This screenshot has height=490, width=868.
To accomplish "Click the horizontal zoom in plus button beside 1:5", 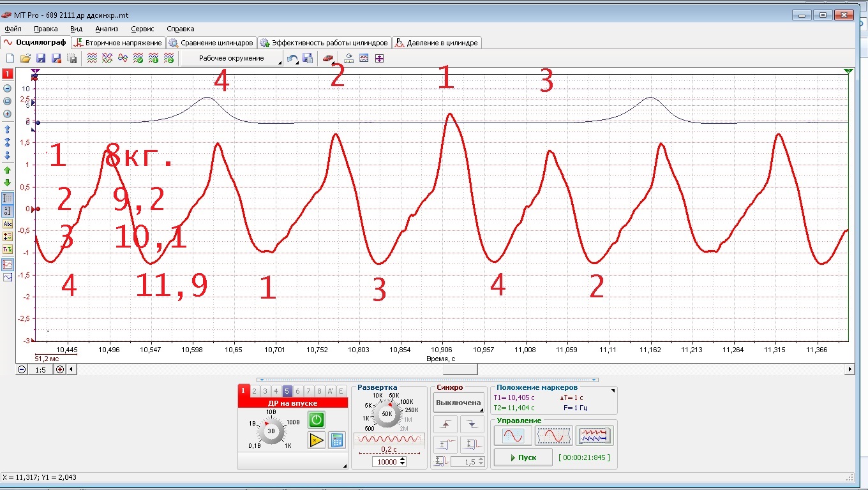I will pyautogui.click(x=60, y=369).
